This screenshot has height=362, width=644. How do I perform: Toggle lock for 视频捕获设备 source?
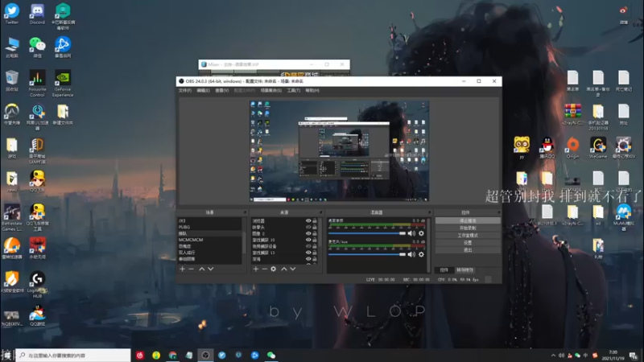pyautogui.click(x=315, y=246)
